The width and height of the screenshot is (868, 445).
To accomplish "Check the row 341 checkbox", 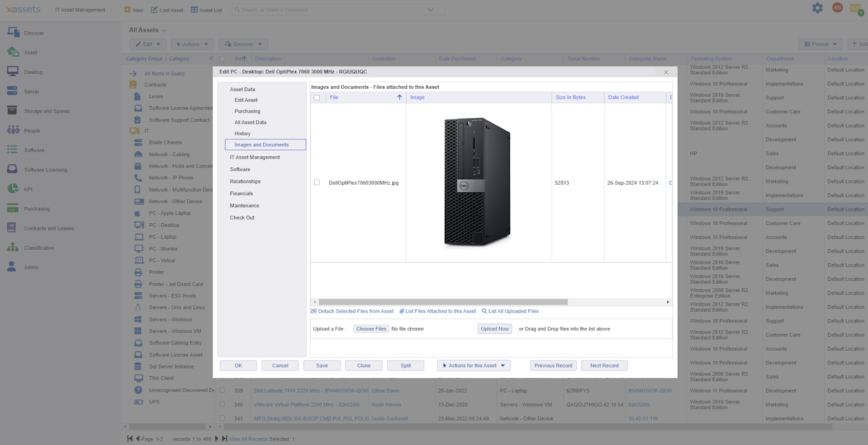I will [222, 418].
